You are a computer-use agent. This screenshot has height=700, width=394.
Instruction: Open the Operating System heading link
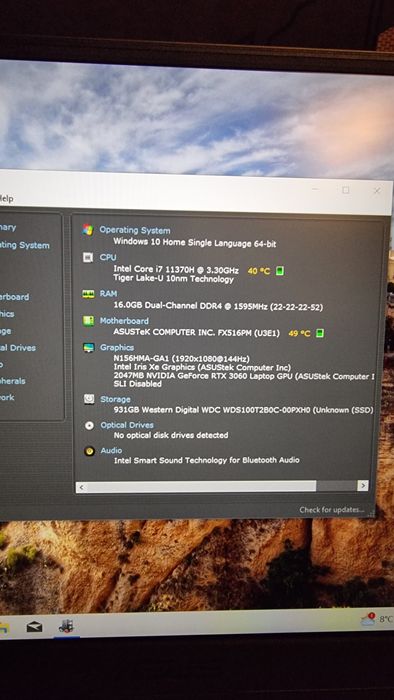[x=135, y=230]
